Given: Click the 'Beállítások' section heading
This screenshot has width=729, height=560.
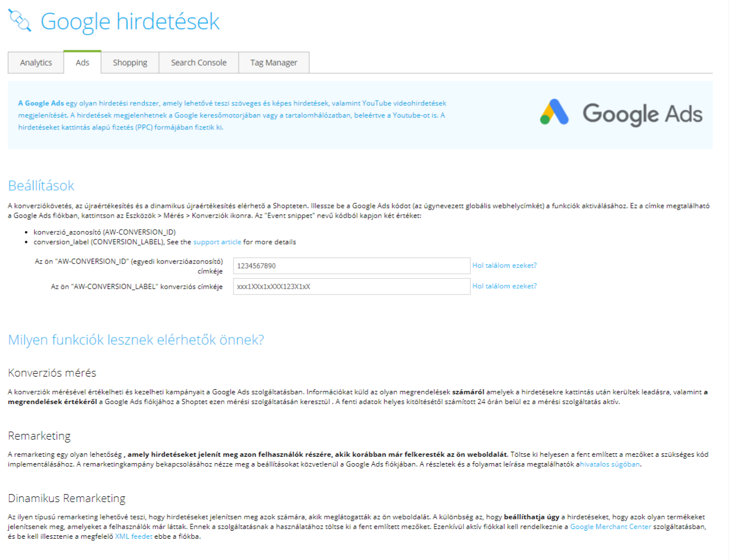Looking at the screenshot, I should 41,186.
